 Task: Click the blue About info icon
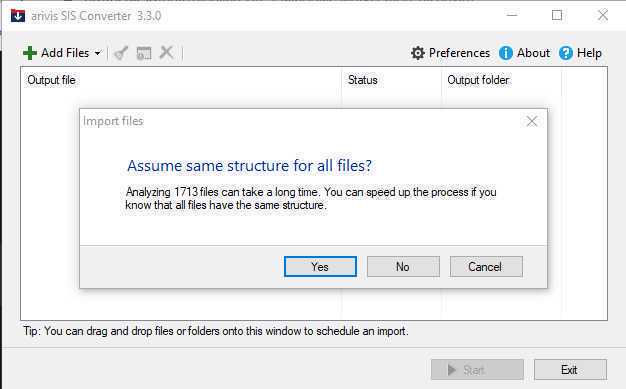pos(505,53)
